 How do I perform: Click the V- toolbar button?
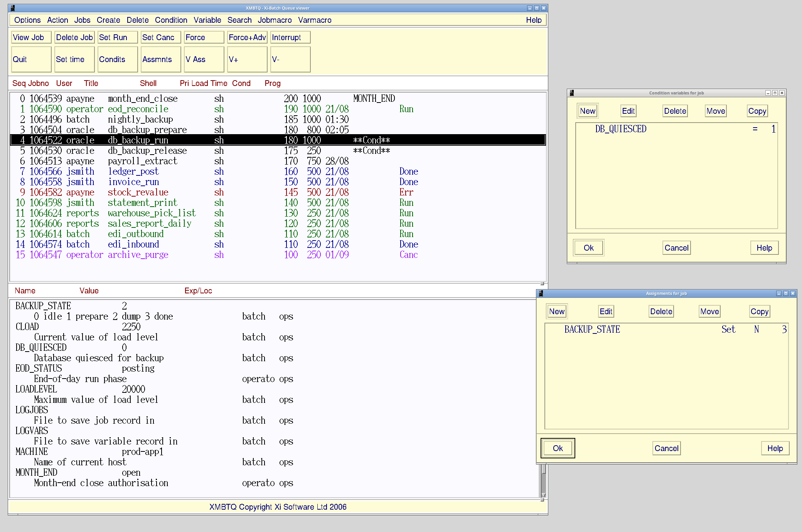coord(290,59)
